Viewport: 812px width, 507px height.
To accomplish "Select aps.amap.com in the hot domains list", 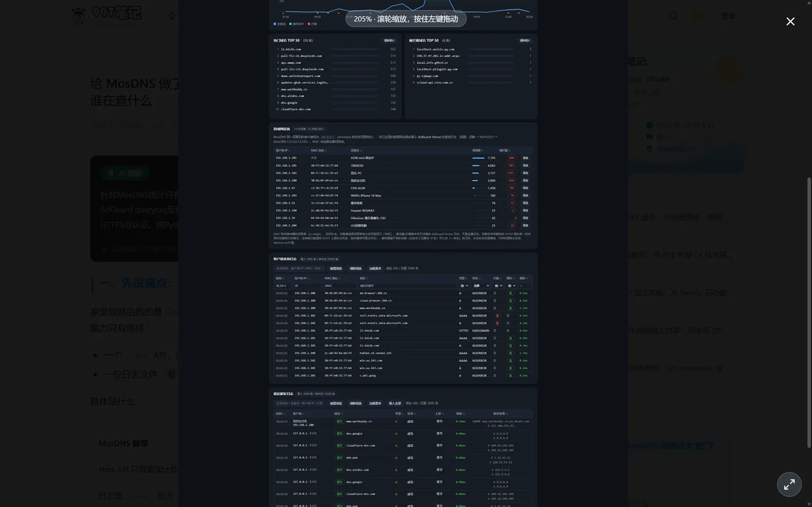I will click(291, 63).
